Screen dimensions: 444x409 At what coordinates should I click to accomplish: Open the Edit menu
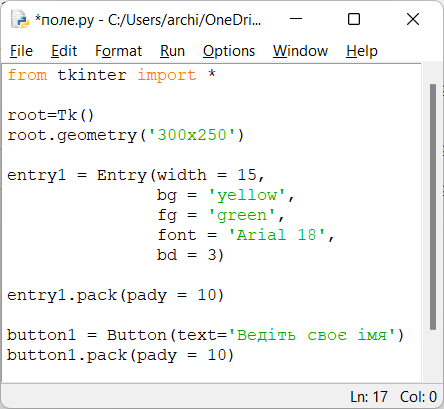tap(64, 51)
